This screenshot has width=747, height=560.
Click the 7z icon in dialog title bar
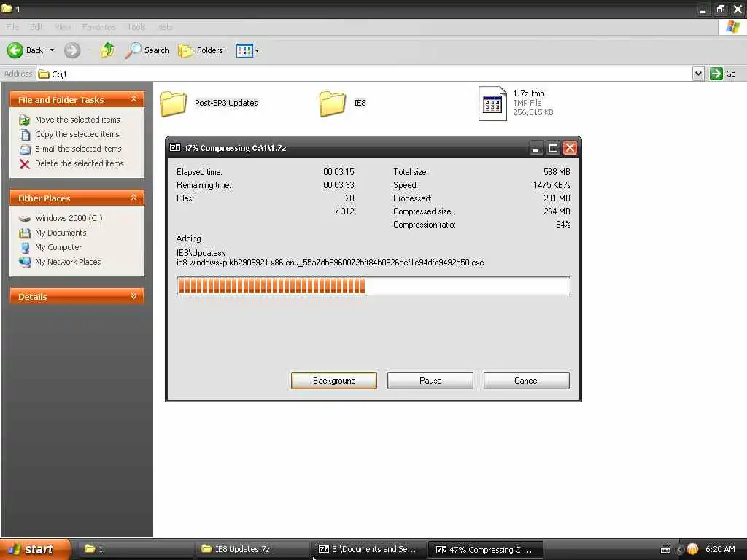coord(175,147)
